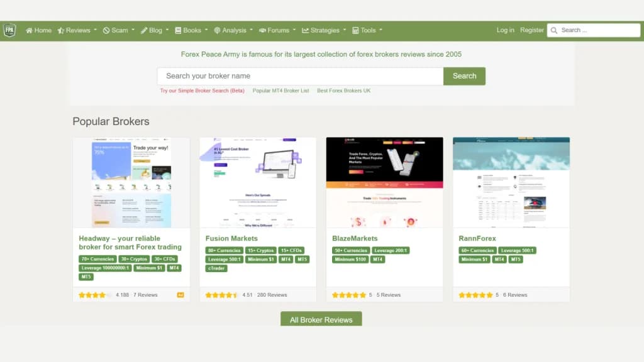Click the star rating on Headway card
Viewport: 644px width, 362px height.
[x=95, y=295]
